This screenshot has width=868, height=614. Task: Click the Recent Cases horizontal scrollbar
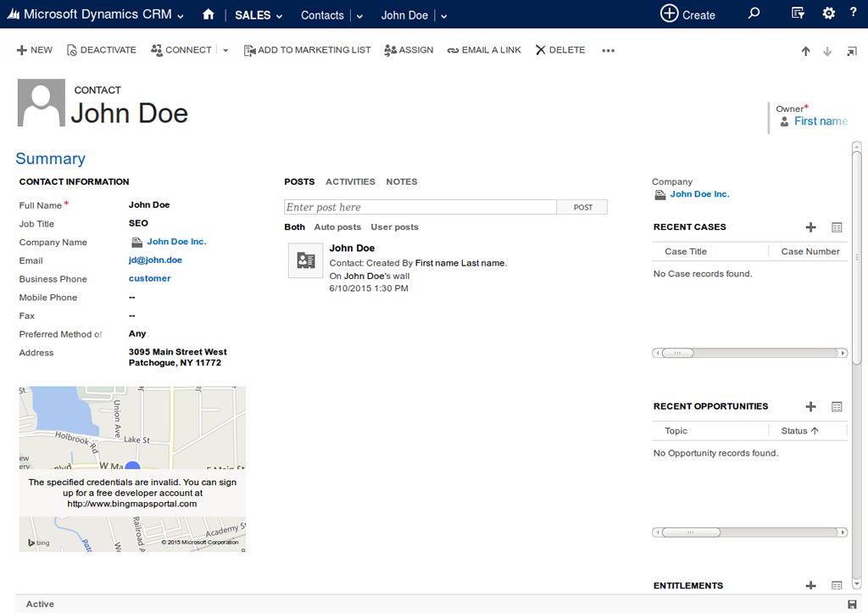[749, 353]
